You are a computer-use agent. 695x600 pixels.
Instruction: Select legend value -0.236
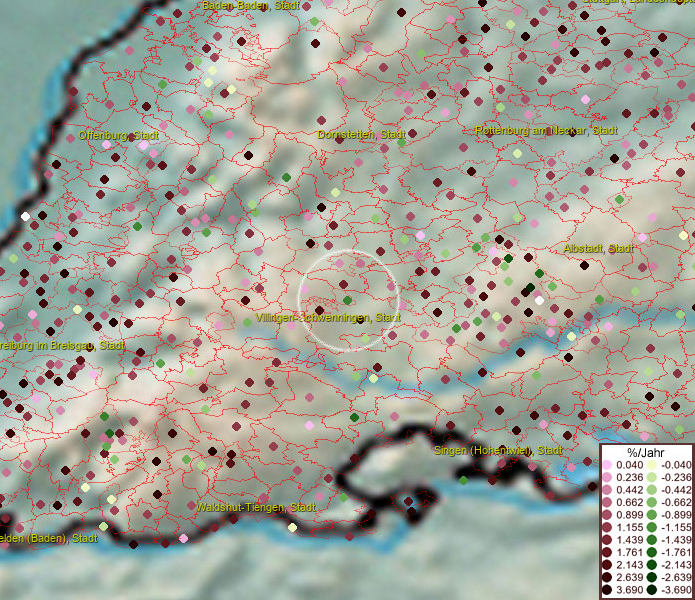pos(676,477)
